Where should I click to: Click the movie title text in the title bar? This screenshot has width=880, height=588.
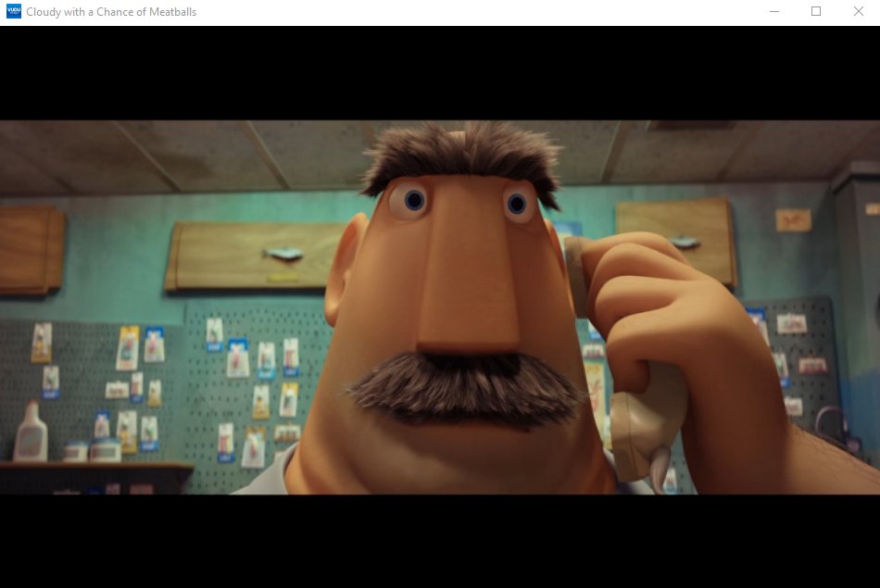(111, 11)
